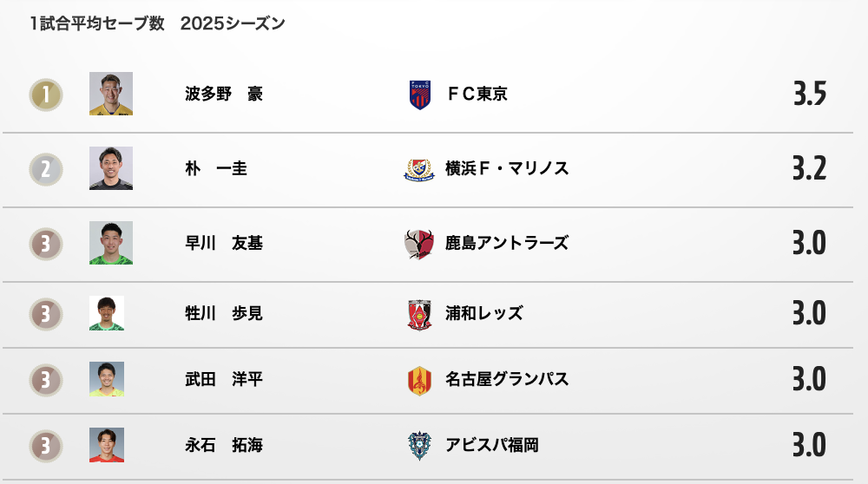
Task: Select the team name アビスパ福岡
Action: (x=492, y=445)
